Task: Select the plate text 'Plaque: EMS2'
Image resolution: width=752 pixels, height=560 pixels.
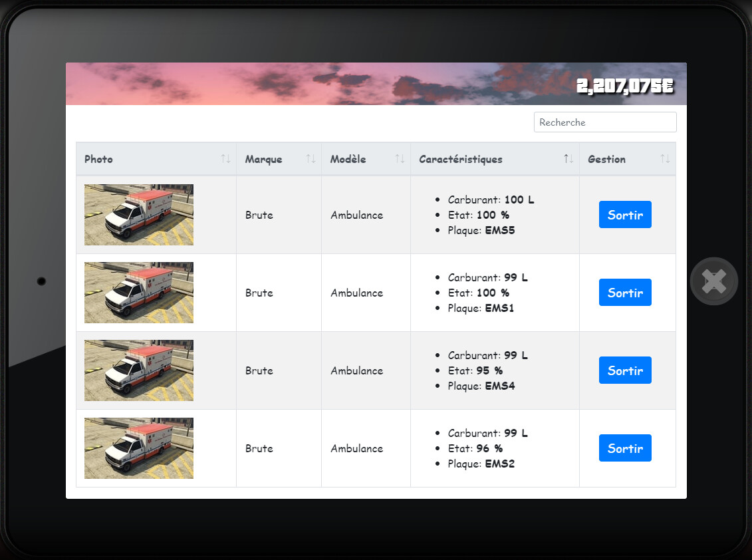Action: click(481, 464)
